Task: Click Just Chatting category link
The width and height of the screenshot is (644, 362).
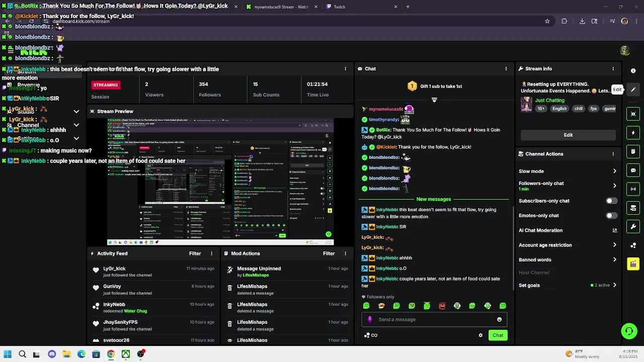Action: pos(549,101)
